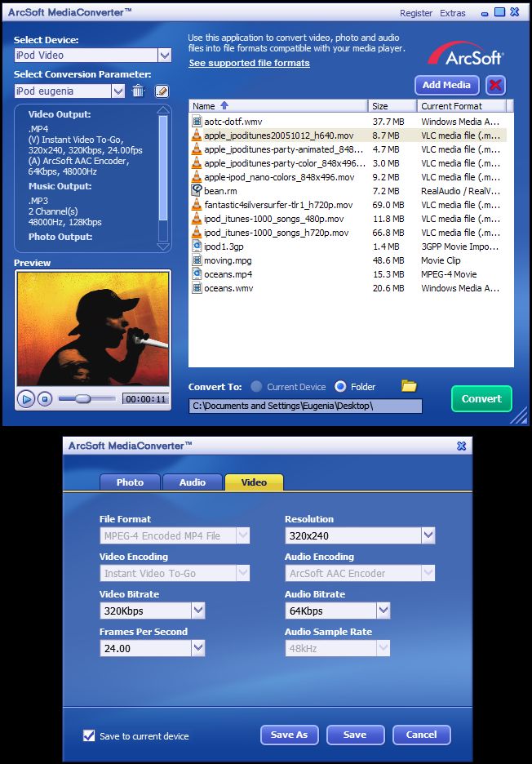The height and width of the screenshot is (764, 532).
Task: Click VLC icon of ipod_itunes-1000_songs_h720p.mov
Action: (x=197, y=233)
